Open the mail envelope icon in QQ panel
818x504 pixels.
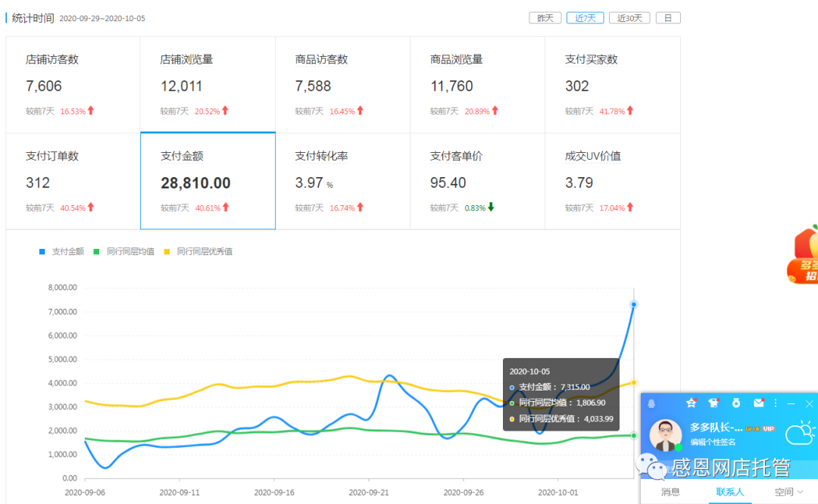coord(758,403)
